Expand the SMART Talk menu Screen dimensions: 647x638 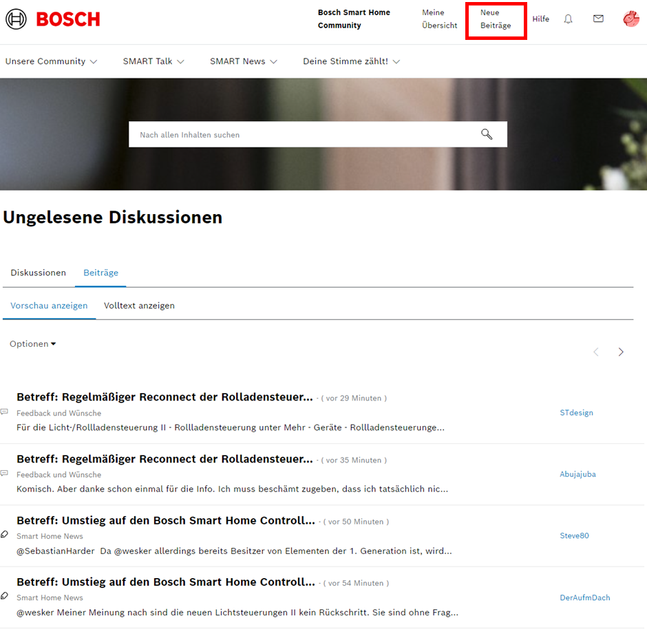pos(153,61)
